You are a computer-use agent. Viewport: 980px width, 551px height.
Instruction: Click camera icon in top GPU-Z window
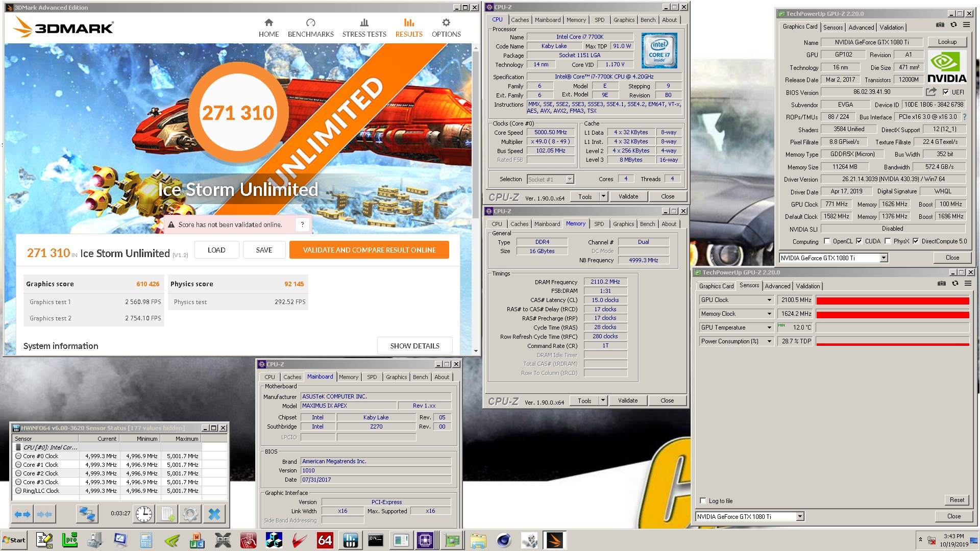[x=940, y=24]
